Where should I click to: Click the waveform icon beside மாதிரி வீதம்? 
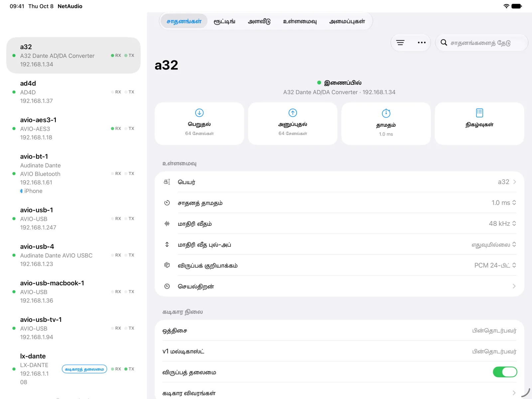coord(167,224)
